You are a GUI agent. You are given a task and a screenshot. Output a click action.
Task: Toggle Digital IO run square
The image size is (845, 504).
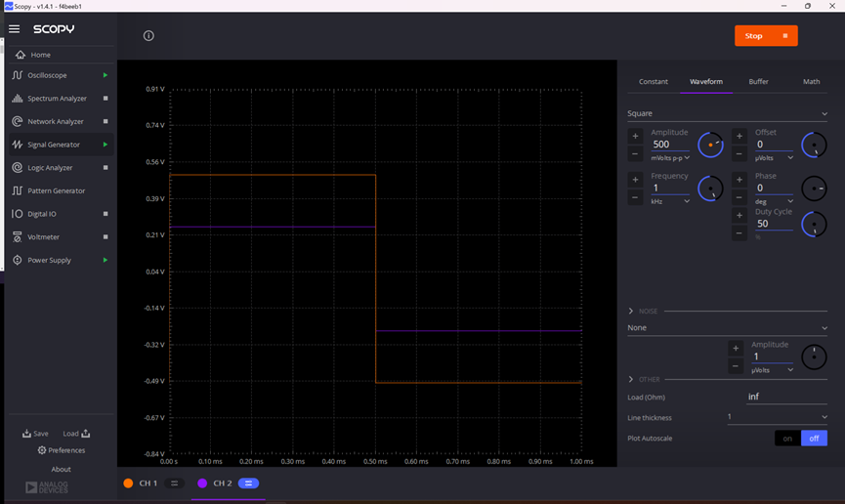click(x=106, y=215)
